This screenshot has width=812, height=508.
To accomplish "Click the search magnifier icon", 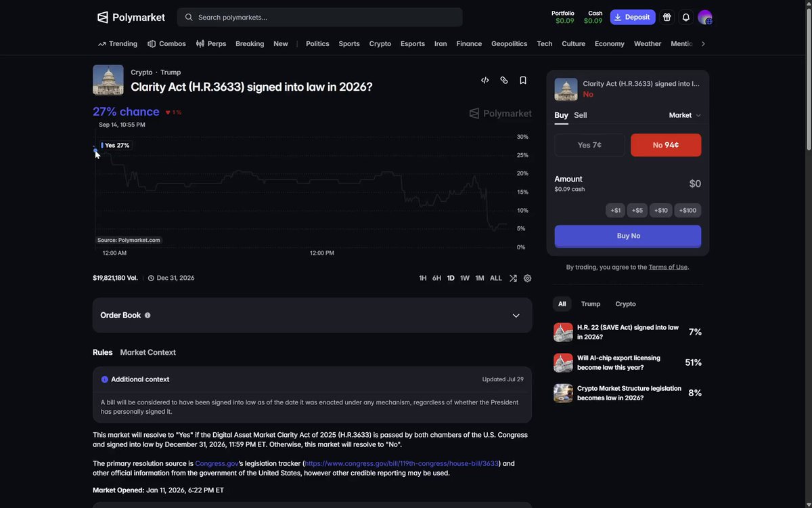I will [x=189, y=17].
